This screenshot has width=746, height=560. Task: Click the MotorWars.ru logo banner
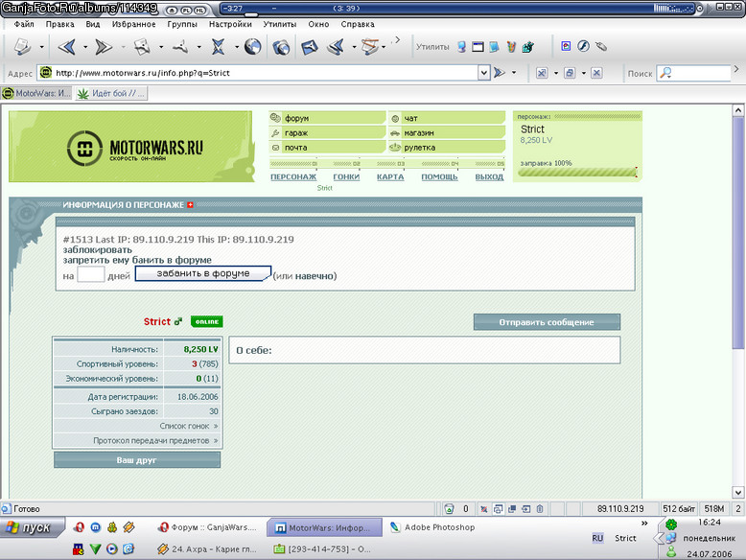click(x=130, y=147)
